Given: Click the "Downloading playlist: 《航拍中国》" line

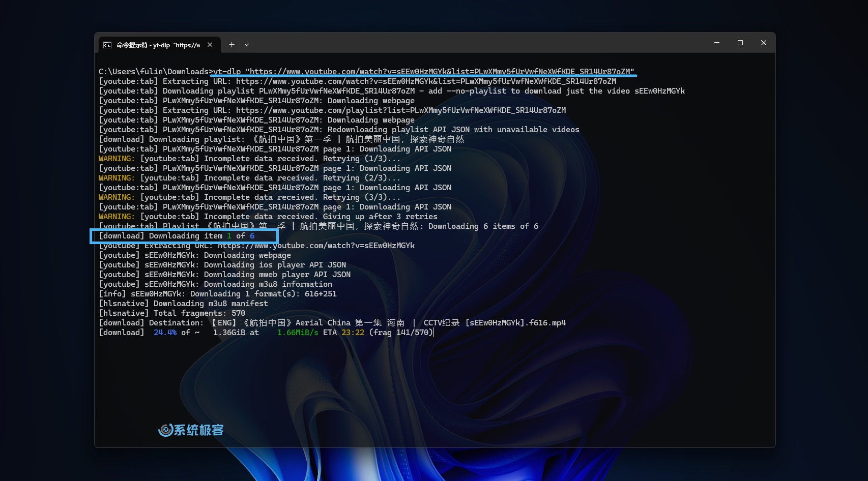Looking at the screenshot, I should (281, 139).
